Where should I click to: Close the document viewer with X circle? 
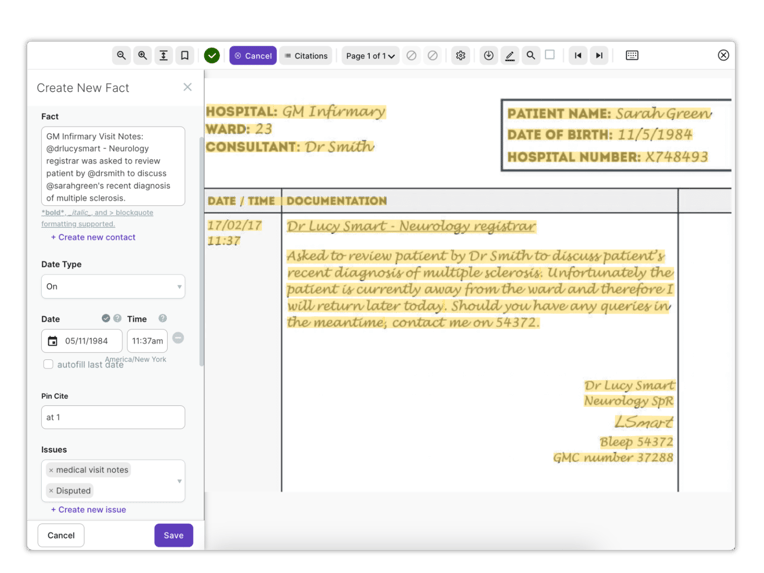pos(724,55)
